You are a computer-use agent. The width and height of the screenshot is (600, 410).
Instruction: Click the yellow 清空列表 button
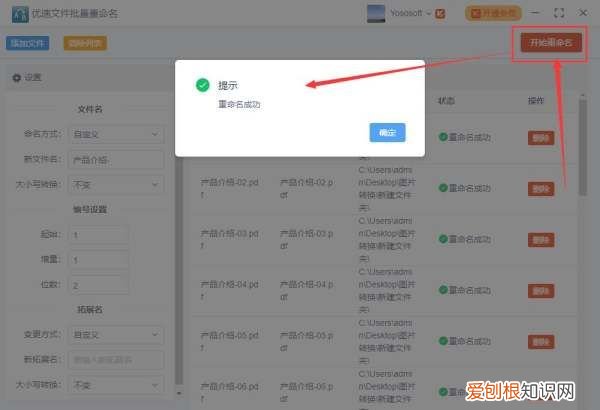[85, 43]
